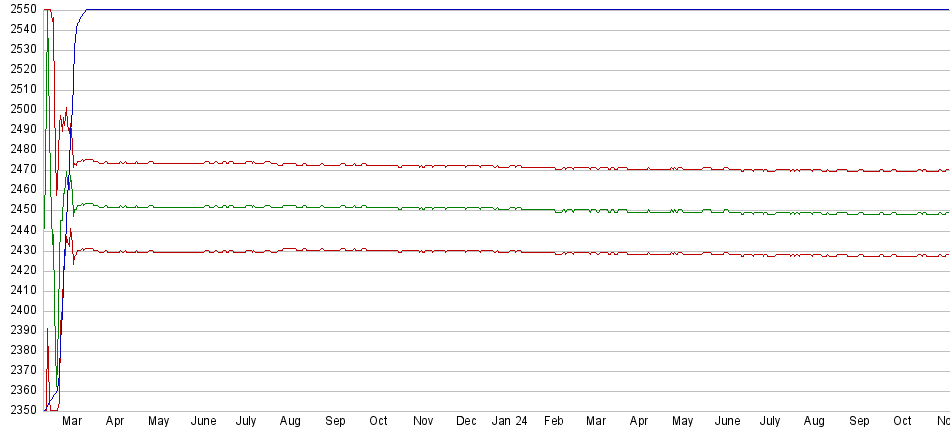Click the Apr label on the time axis
This screenshot has height=435, width=950.
click(x=114, y=422)
